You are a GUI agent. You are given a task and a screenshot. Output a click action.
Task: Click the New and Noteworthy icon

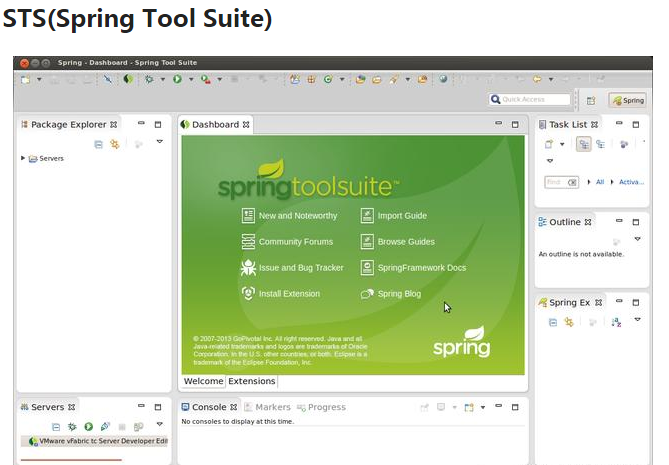(x=248, y=215)
